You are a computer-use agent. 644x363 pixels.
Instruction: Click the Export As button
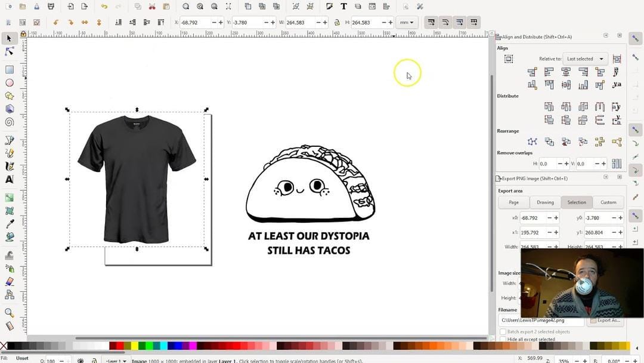coord(605,321)
